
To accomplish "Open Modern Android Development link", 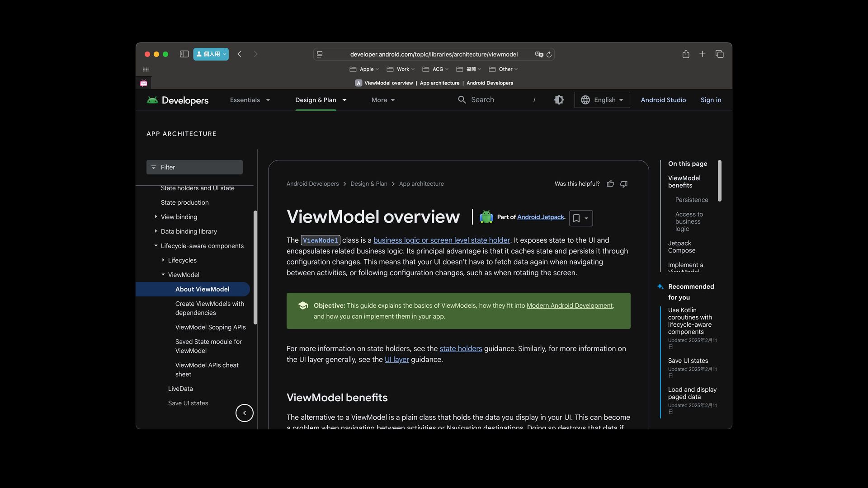I will point(570,306).
